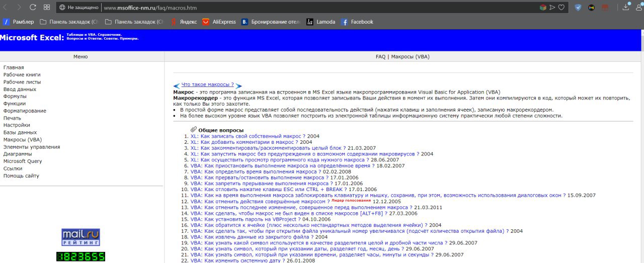The height and width of the screenshot is (263, 644).
Task: Click right blue arrow beside 'Что такое макросы'
Action: [238, 86]
